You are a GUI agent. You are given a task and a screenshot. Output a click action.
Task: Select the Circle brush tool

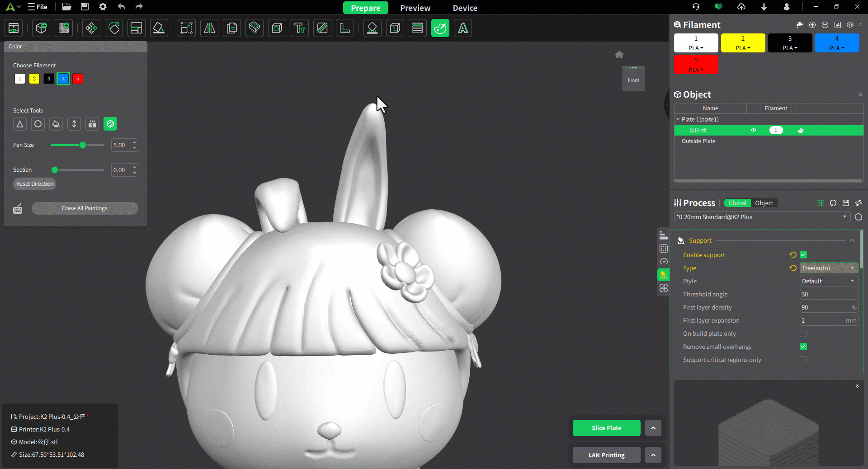[x=38, y=124]
